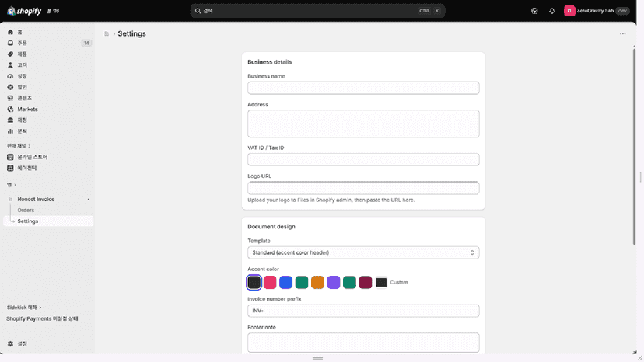Open the Sidekick icon in top bar
This screenshot has height=362, width=644.
coord(534,11)
